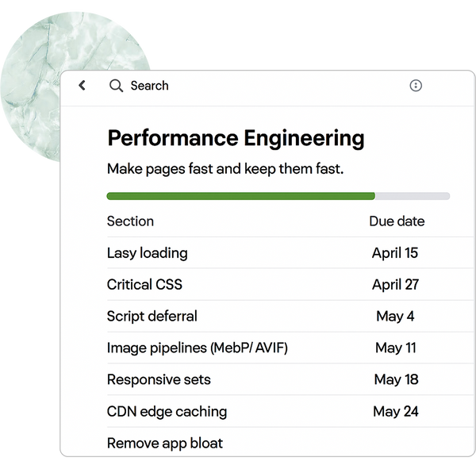The width and height of the screenshot is (476, 469).
Task: Click the course progress bar
Action: [x=278, y=196]
